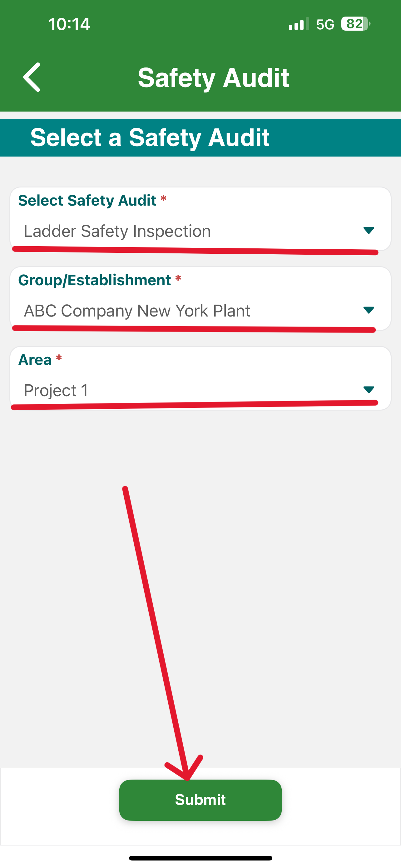
Task: Expand the Group/Establishment dropdown arrow
Action: (x=369, y=310)
